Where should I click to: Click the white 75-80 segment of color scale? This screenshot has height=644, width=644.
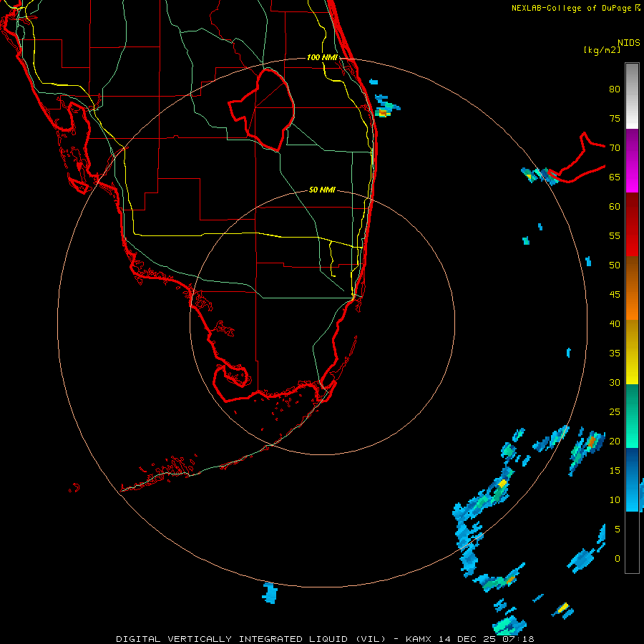632,96
